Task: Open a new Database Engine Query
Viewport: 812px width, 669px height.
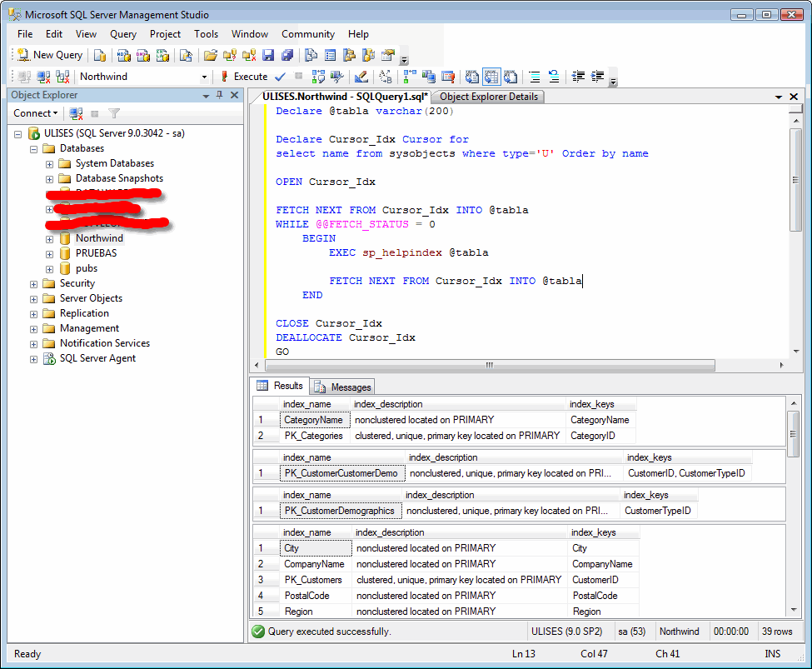Action: pyautogui.click(x=100, y=56)
